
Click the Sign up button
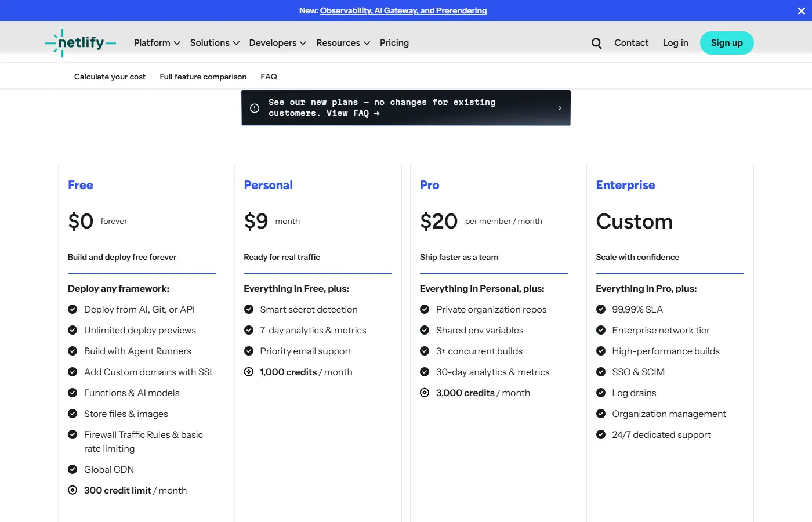coord(727,43)
